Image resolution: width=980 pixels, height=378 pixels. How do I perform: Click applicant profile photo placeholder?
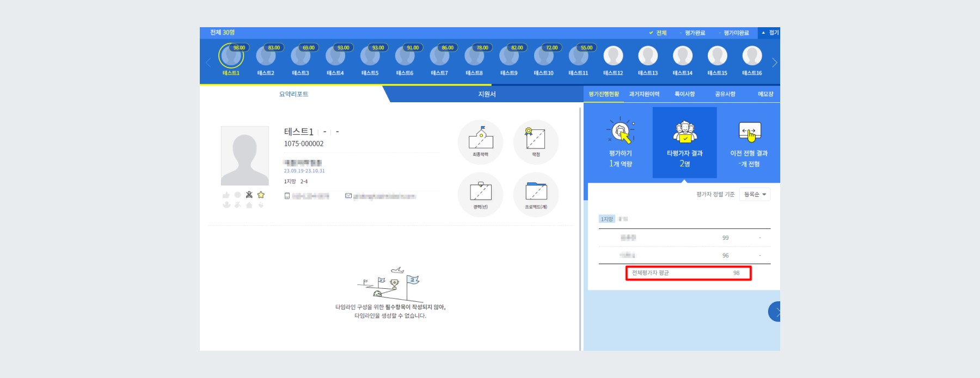[244, 156]
